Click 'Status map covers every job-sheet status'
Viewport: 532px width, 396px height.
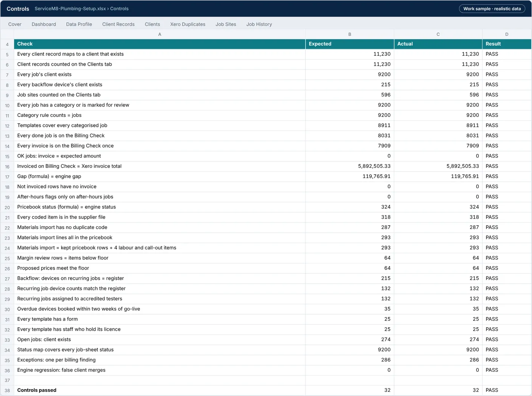pyautogui.click(x=160, y=350)
